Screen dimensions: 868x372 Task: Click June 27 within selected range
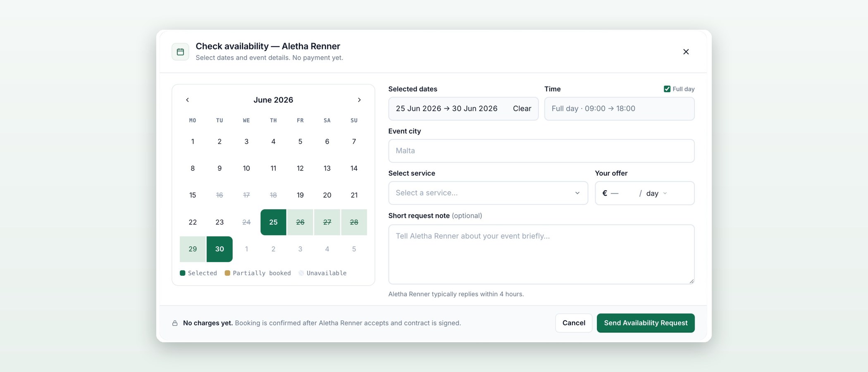tap(327, 222)
